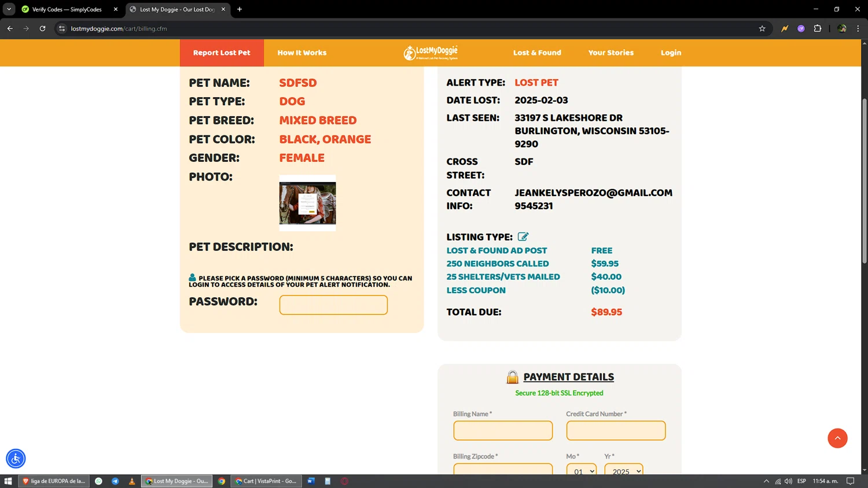Open the volume speaker tray icon
This screenshot has height=488, width=868.
(x=788, y=481)
